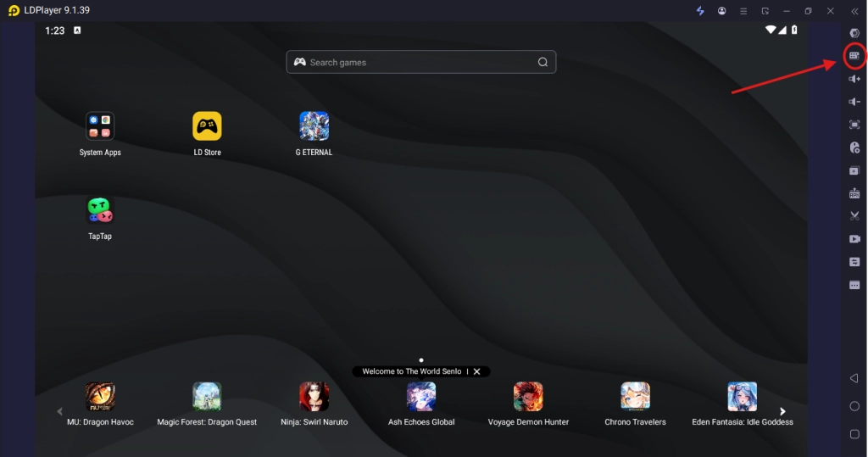
Task: Toggle fullscreen mode from the sidebar
Action: coord(854,125)
